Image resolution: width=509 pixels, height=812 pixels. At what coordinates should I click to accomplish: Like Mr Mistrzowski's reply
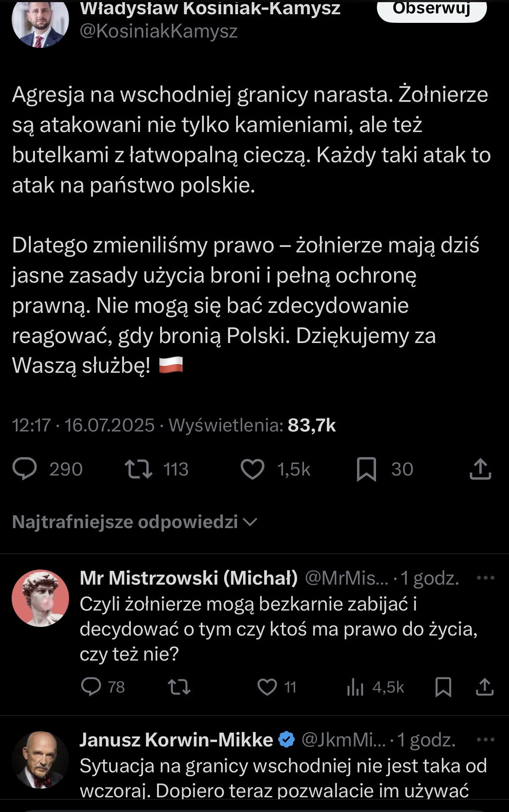pyautogui.click(x=267, y=687)
